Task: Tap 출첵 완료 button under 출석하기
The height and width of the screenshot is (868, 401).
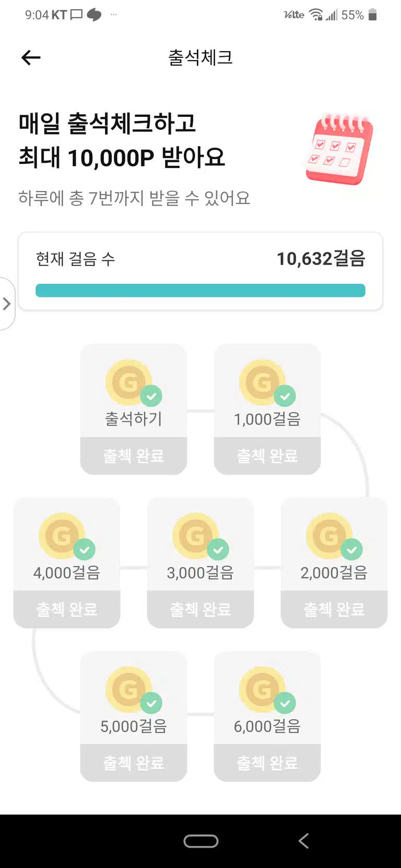Action: 134,456
